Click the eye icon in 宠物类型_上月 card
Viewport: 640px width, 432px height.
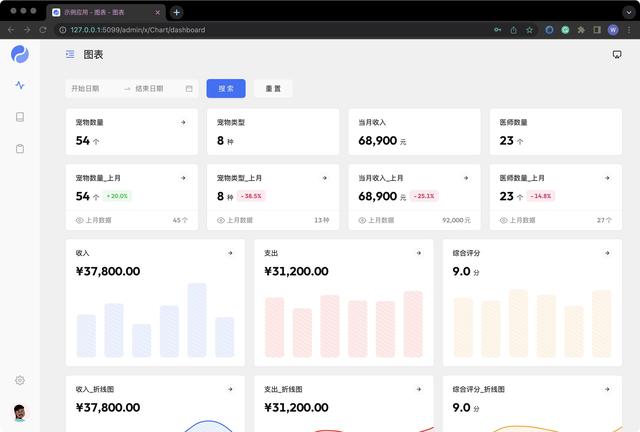pos(221,220)
